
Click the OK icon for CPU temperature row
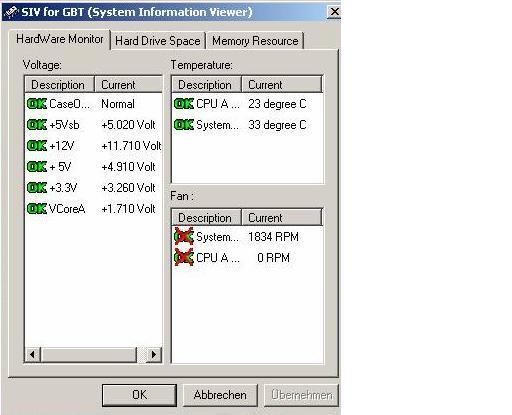184,104
